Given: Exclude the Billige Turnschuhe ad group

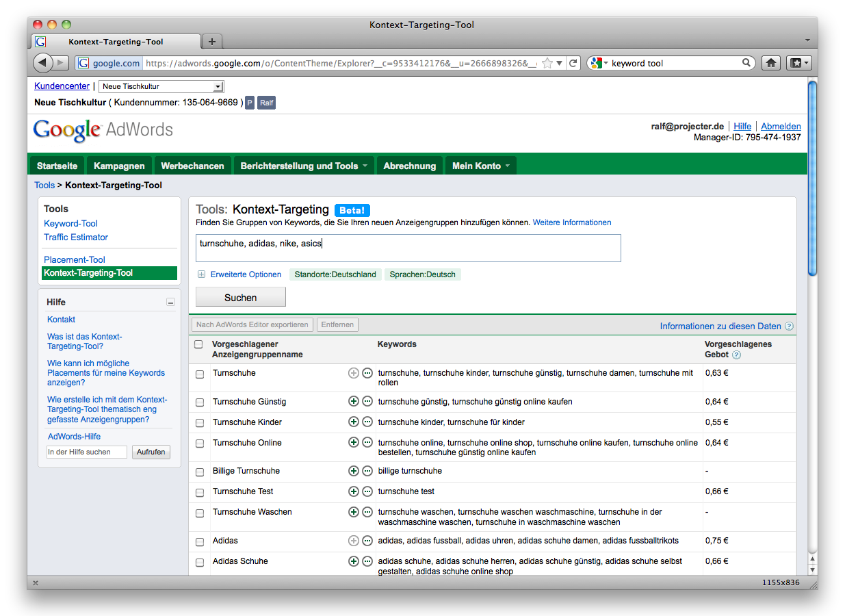Looking at the screenshot, I should [367, 471].
